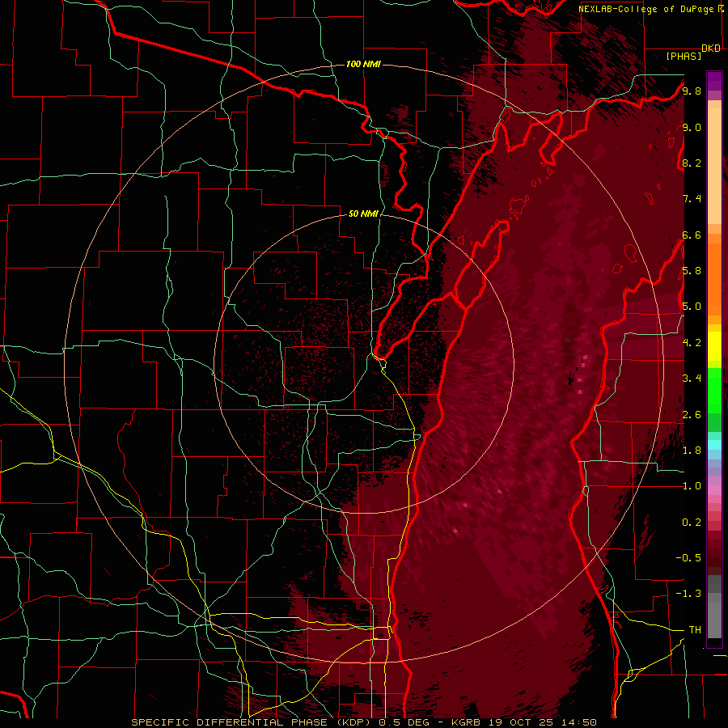
Task: Click the NEXLAB-College of DuPage credit text
Action: (650, 9)
